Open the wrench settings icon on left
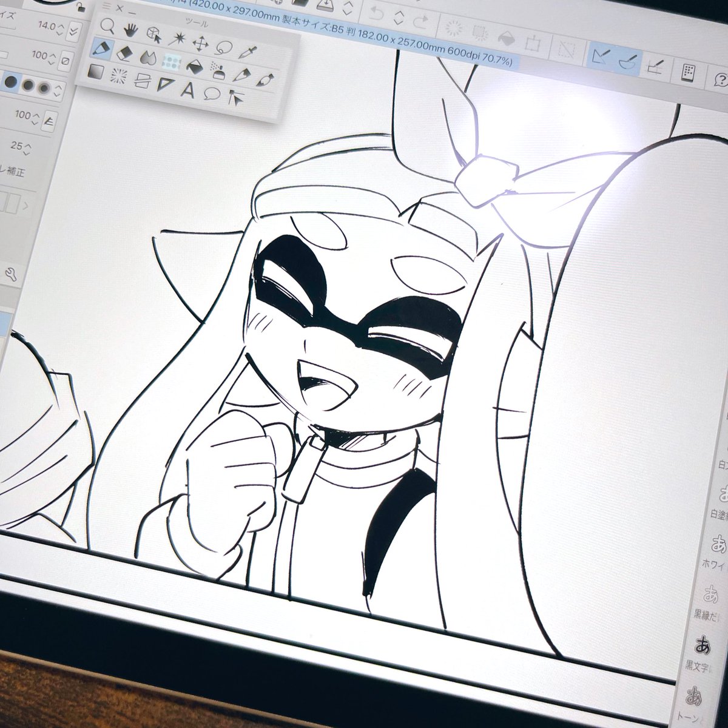 point(10,275)
